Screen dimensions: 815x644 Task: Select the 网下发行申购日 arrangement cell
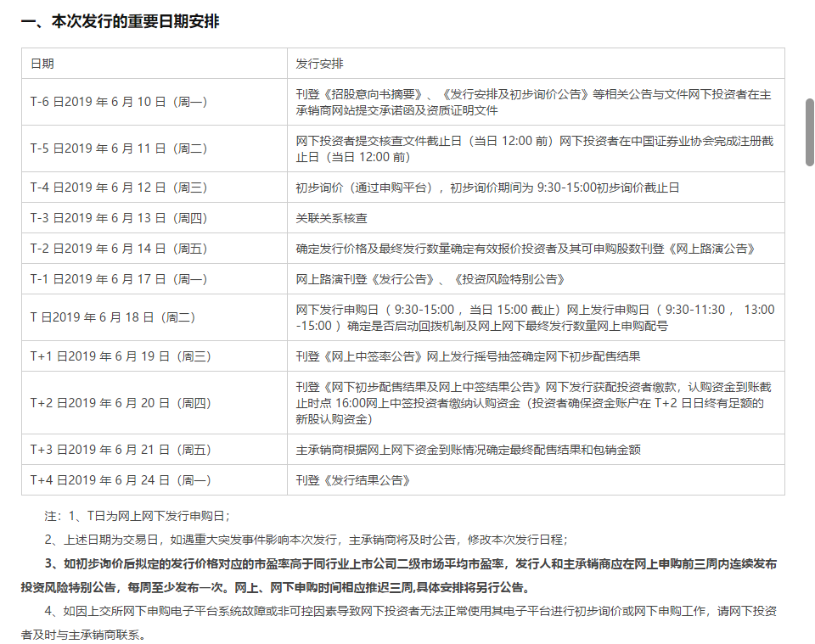[535, 317]
